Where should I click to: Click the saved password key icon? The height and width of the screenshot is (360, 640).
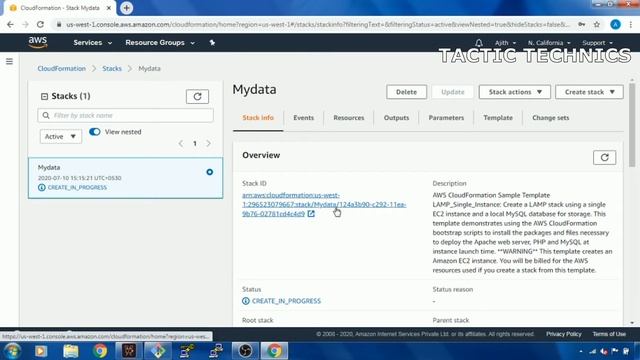(582, 24)
